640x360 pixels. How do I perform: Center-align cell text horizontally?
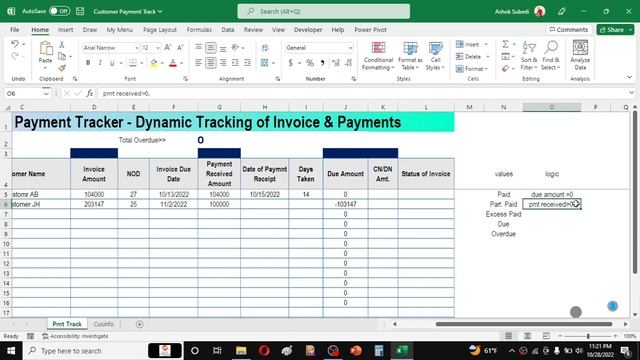(x=211, y=63)
